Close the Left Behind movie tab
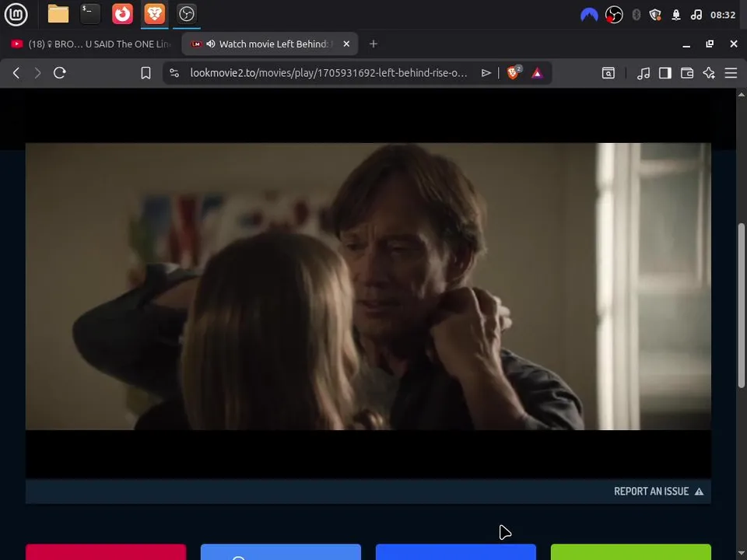747x560 pixels. tap(346, 44)
